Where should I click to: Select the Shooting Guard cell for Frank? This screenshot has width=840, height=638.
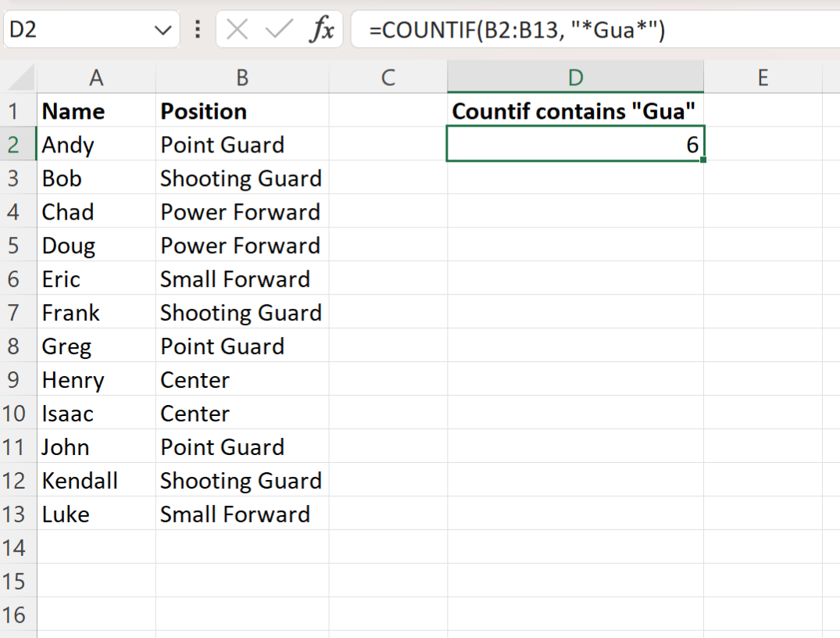[x=241, y=312]
